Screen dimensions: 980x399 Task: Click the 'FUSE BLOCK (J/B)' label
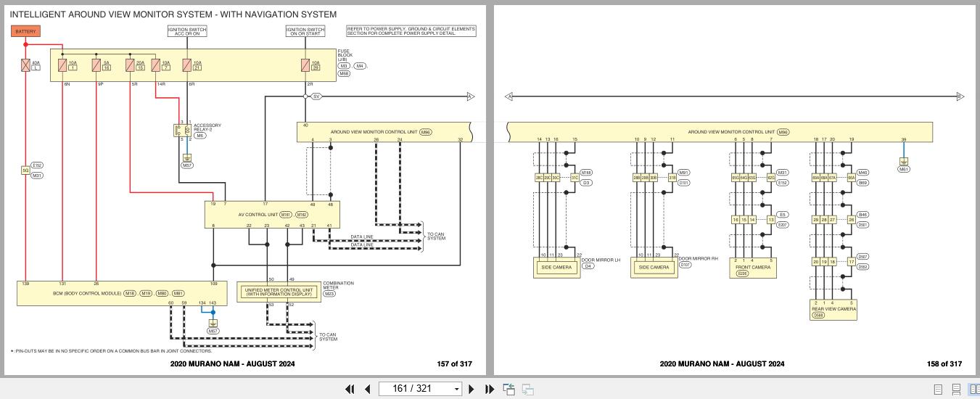[345, 55]
